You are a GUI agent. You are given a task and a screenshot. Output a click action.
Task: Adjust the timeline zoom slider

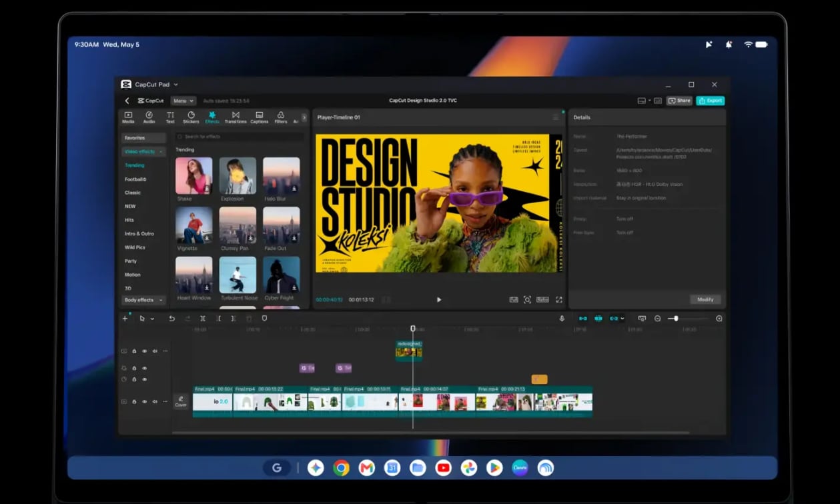(689, 319)
